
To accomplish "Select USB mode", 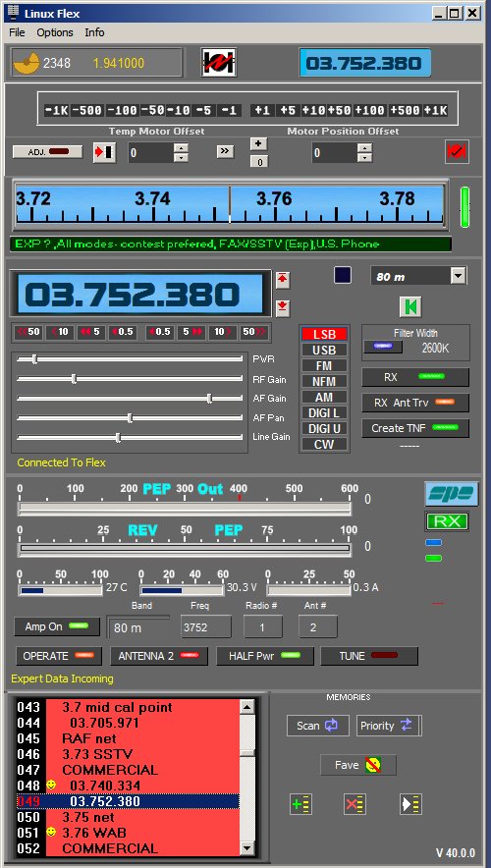I will pyautogui.click(x=324, y=350).
